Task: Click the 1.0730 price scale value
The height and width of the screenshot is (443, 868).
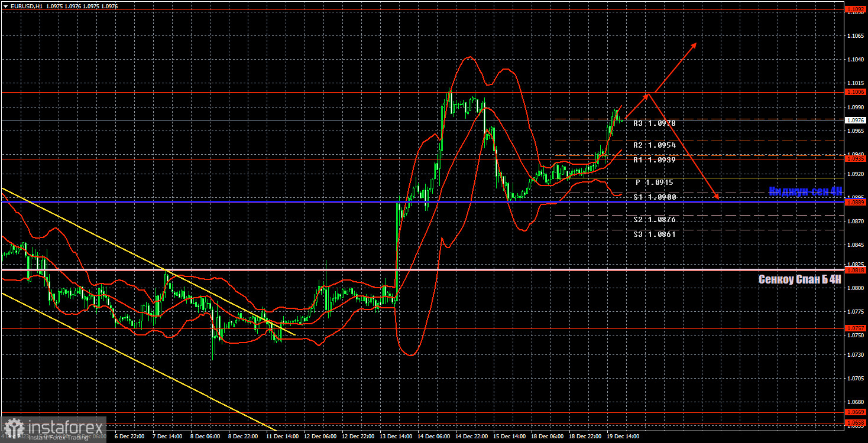Action: click(856, 354)
